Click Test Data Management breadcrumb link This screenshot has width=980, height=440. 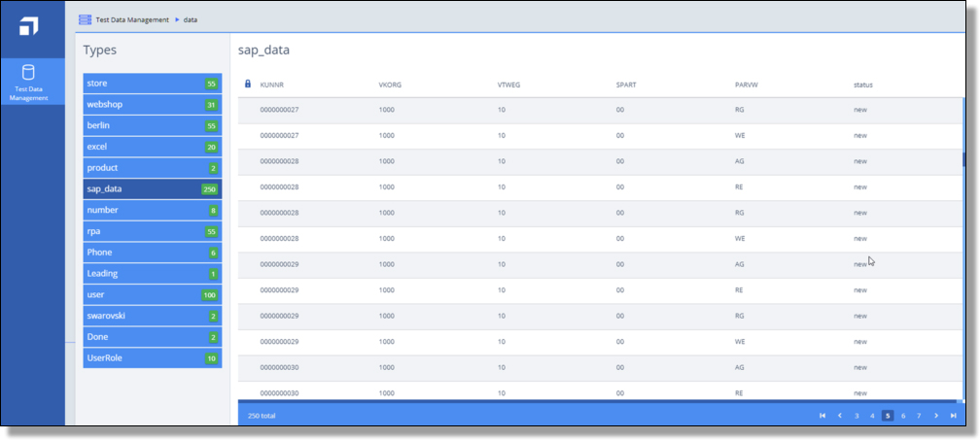pos(132,19)
